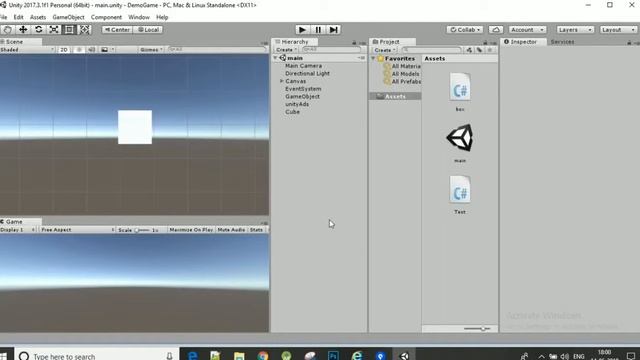Switch to the Services tab
The image size is (640, 360).
tap(562, 42)
